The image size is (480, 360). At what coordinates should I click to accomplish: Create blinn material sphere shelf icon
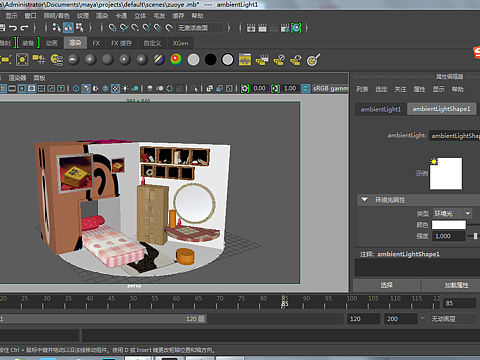pos(91,60)
